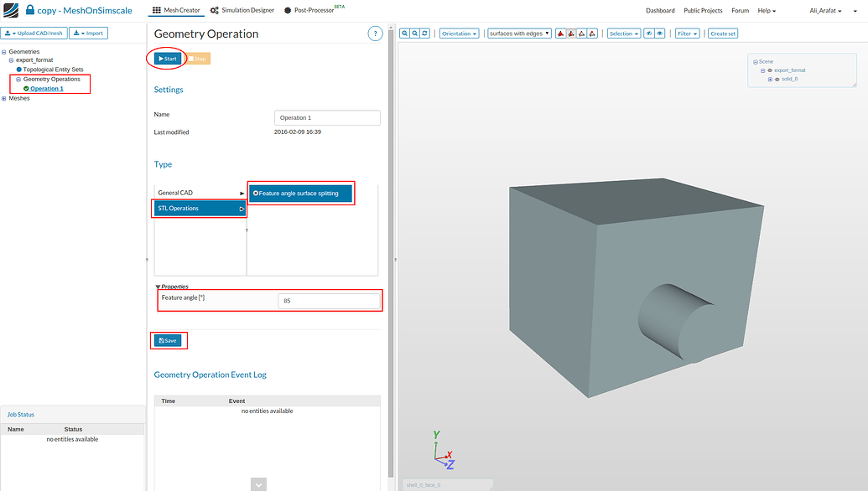Save the Feature angle settings
868x491 pixels.
[x=169, y=340]
